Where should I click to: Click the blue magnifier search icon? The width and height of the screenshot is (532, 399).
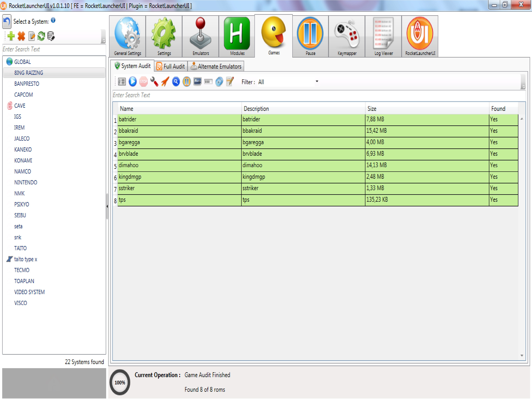[x=176, y=82]
